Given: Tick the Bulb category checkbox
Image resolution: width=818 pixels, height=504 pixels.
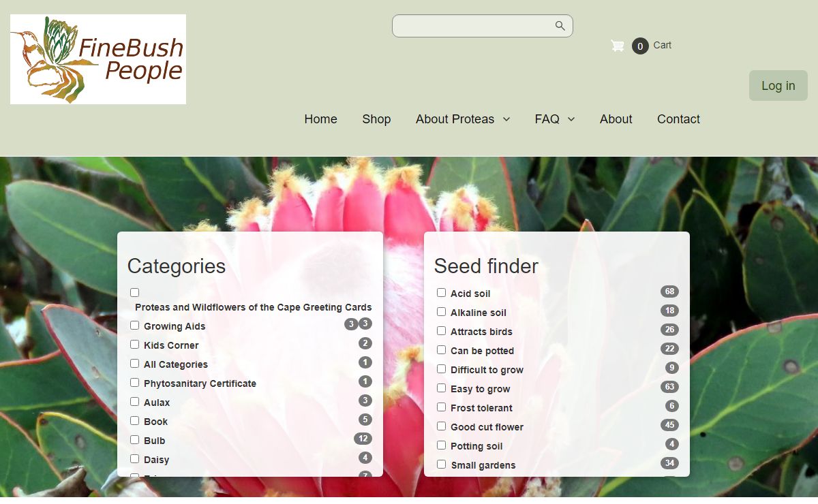Looking at the screenshot, I should 134,439.
